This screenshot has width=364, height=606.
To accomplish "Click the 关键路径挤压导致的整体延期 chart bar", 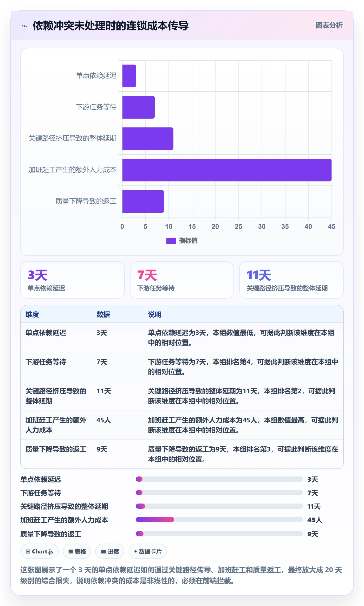I will [x=148, y=139].
